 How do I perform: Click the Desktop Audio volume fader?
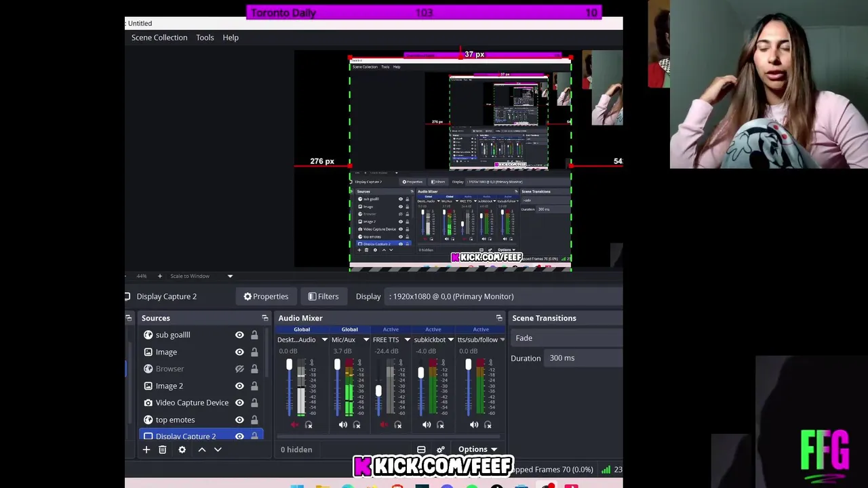289,365
